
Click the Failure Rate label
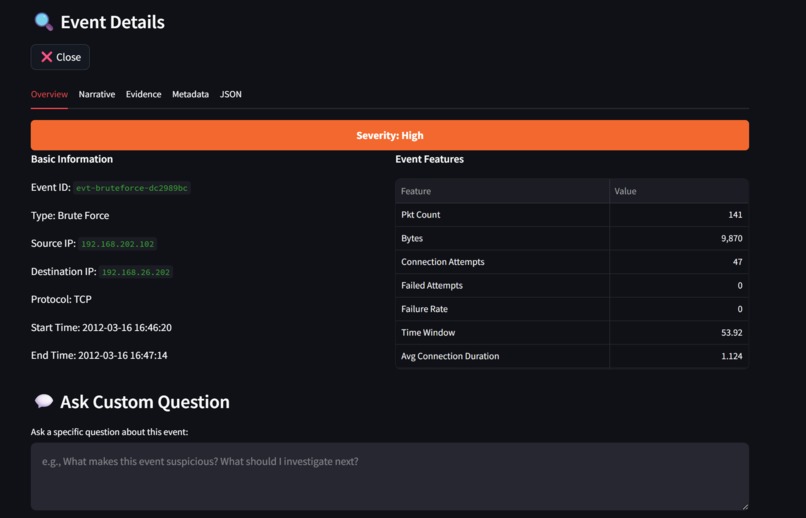(424, 309)
